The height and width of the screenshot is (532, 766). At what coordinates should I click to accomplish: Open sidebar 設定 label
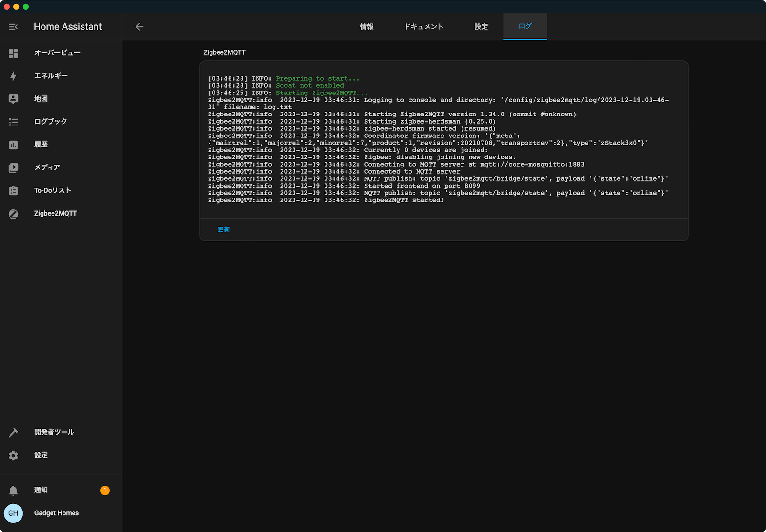(x=41, y=455)
